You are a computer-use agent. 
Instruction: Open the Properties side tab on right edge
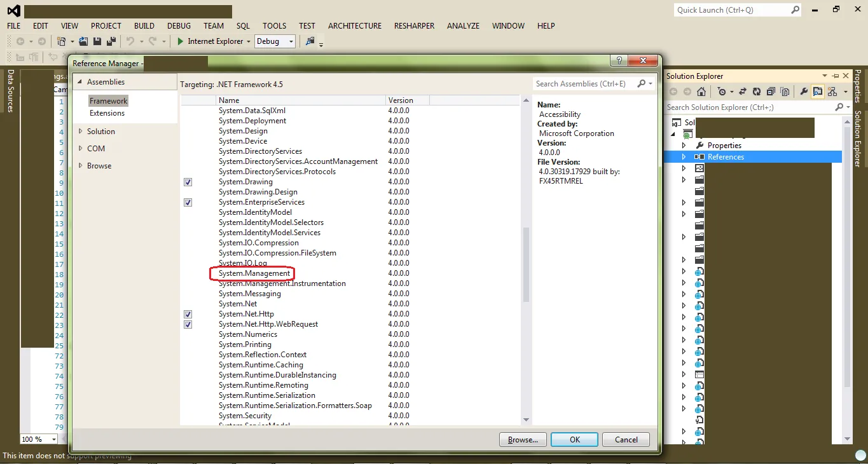click(857, 86)
